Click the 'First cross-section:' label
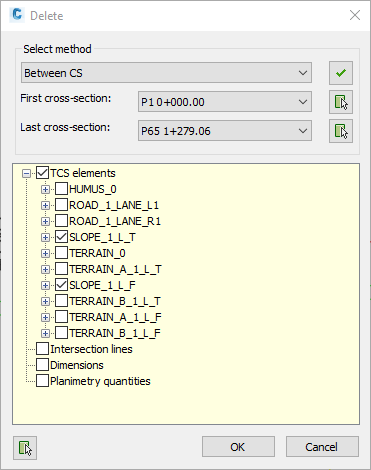371x470 pixels. [x=66, y=98]
